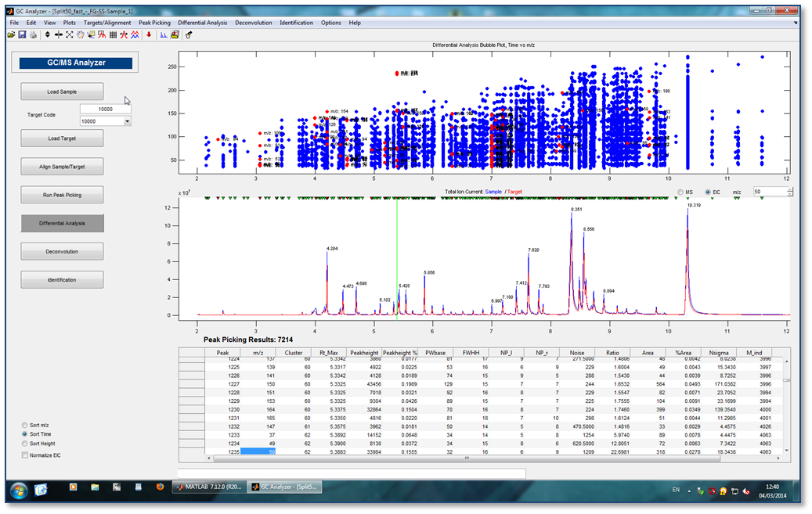
Task: Click the single-peak picking icon
Action: 123,35
